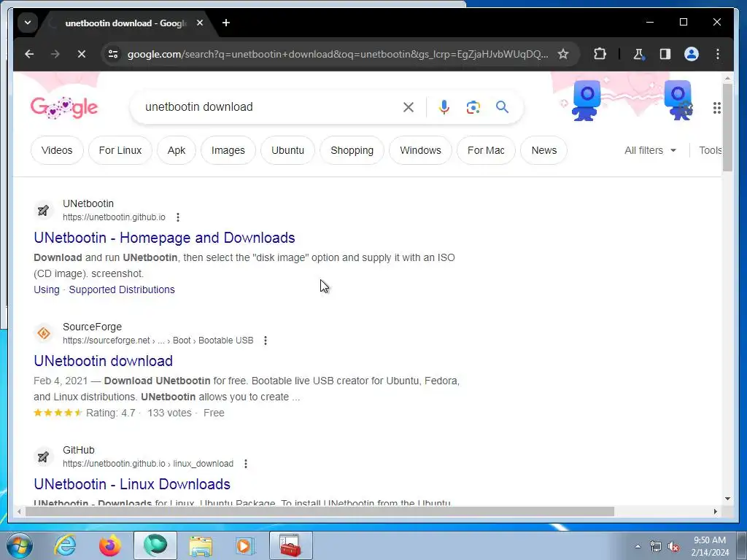
Task: Open UNetbootin - Homepage and Downloads link
Action: (x=164, y=238)
